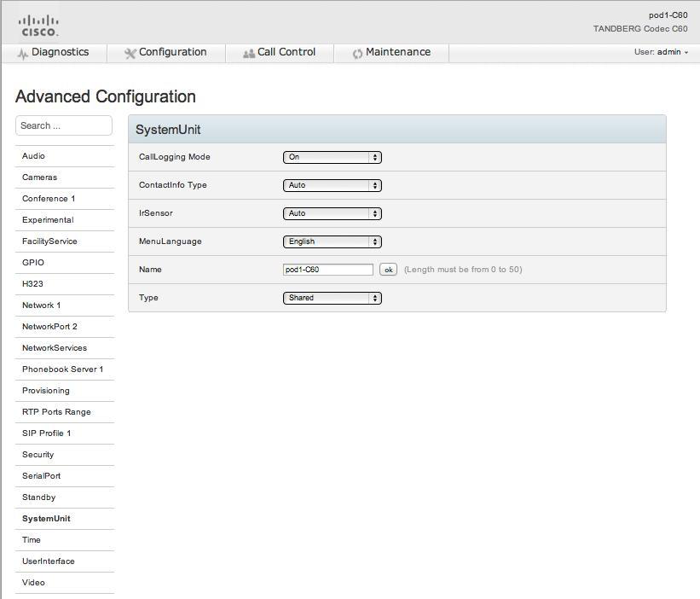Select Network 1 in the sidebar

point(65,305)
